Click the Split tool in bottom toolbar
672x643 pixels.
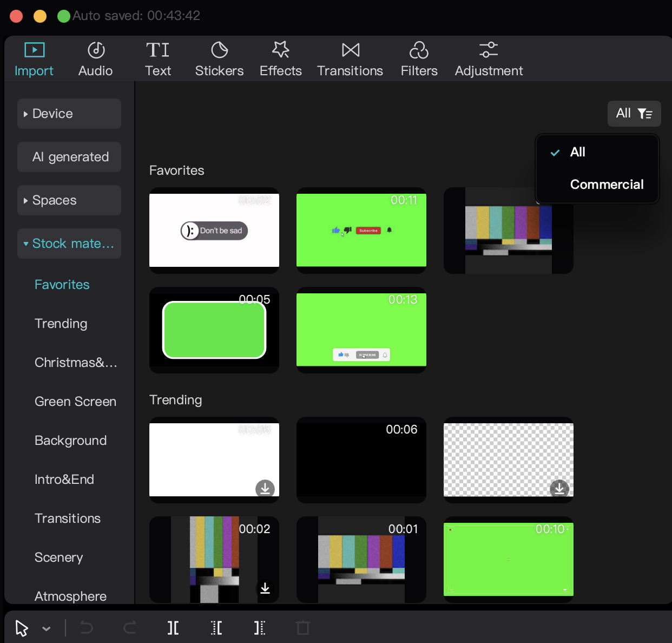pos(173,628)
